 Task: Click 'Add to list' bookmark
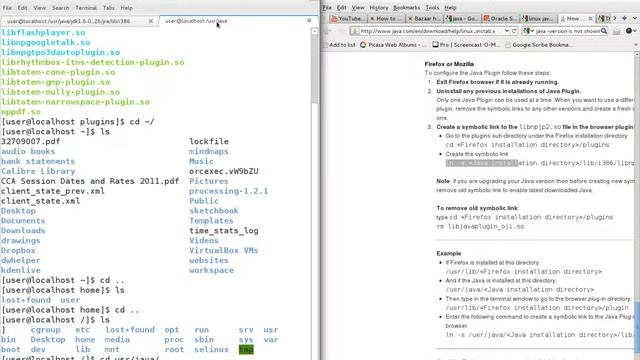pos(339,45)
